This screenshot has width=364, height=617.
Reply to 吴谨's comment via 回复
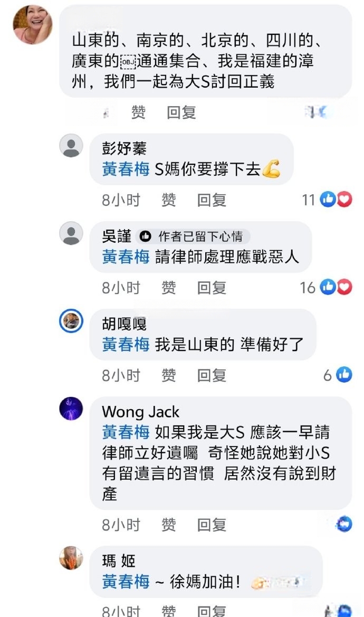(x=212, y=288)
